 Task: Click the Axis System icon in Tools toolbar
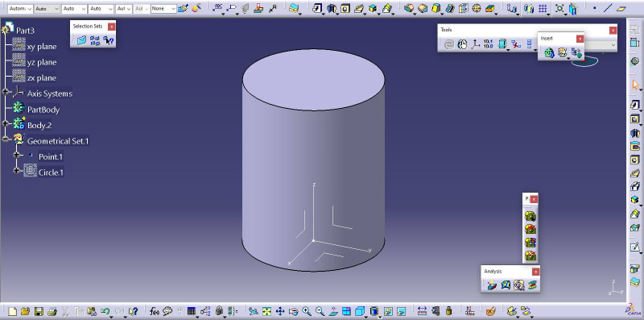pyautogui.click(x=475, y=44)
